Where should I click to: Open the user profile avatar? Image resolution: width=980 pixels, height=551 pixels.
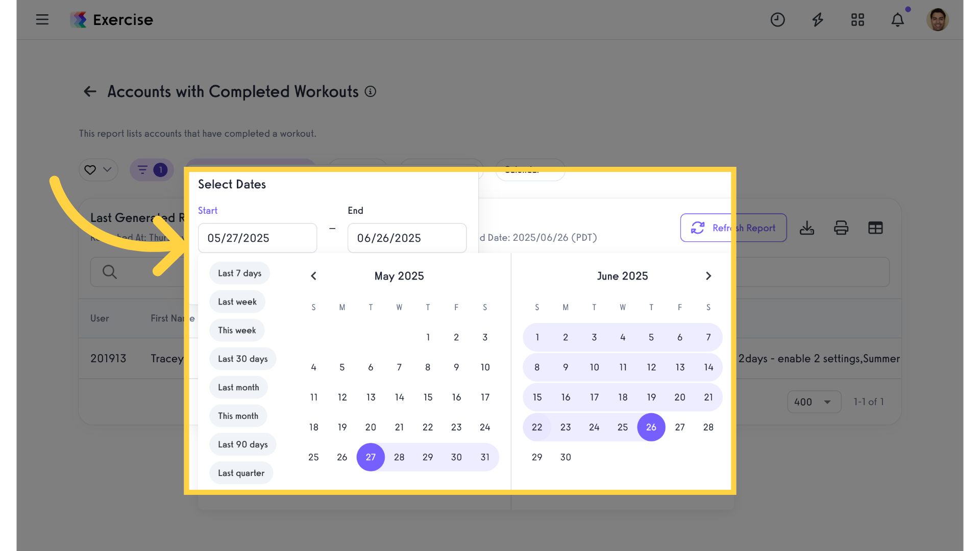coord(938,20)
